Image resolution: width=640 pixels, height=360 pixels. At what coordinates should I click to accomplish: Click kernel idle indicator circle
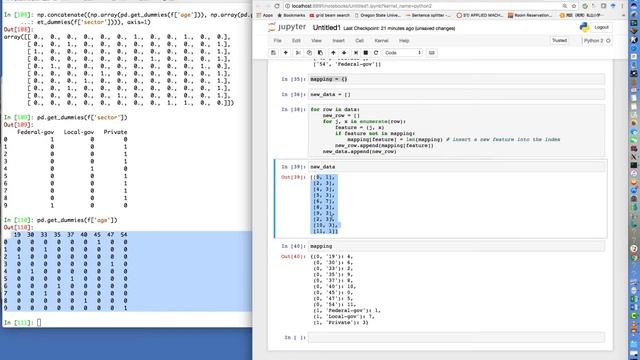tap(608, 41)
